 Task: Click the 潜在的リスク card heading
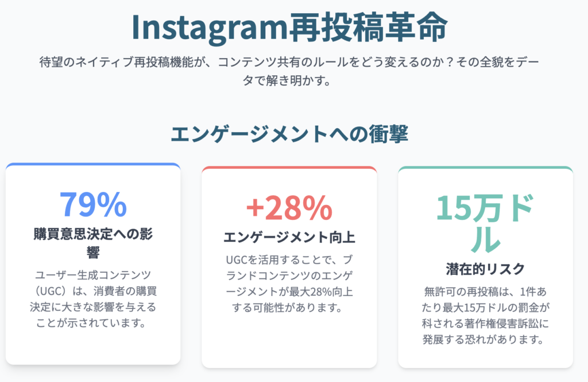point(485,269)
